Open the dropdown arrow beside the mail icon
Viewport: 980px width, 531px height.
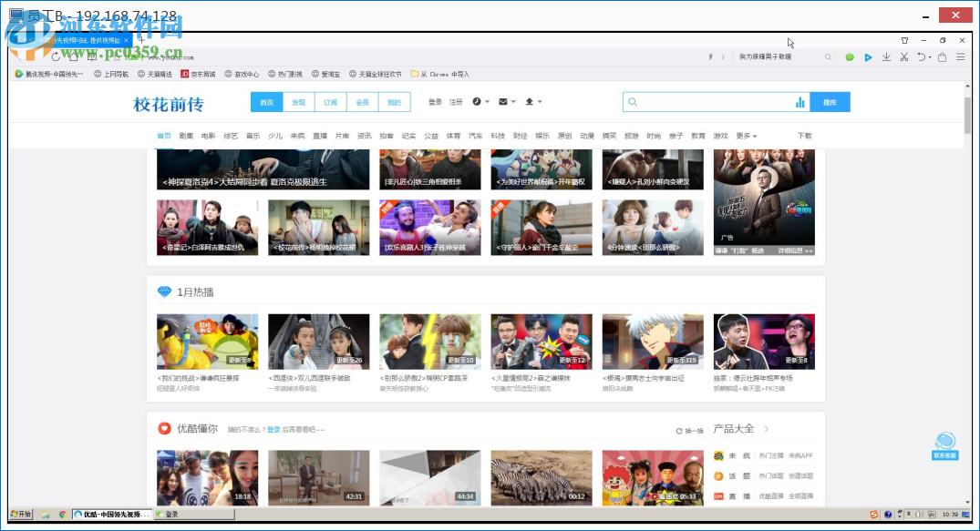(x=513, y=101)
